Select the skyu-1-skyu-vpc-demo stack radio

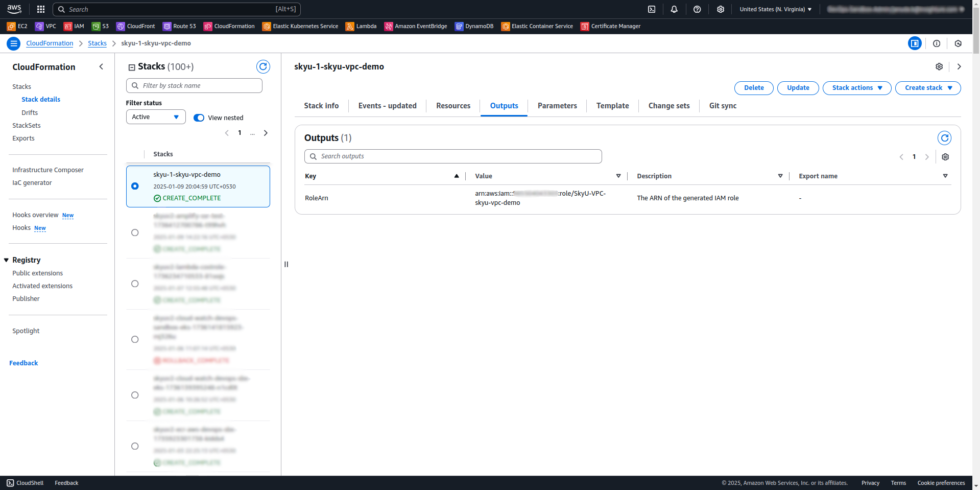pyautogui.click(x=135, y=186)
